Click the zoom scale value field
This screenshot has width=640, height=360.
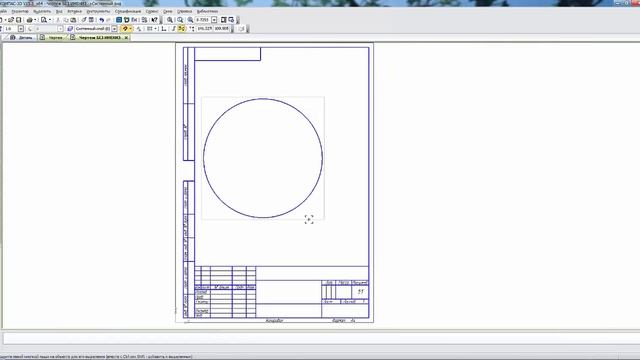pyautogui.click(x=202, y=20)
